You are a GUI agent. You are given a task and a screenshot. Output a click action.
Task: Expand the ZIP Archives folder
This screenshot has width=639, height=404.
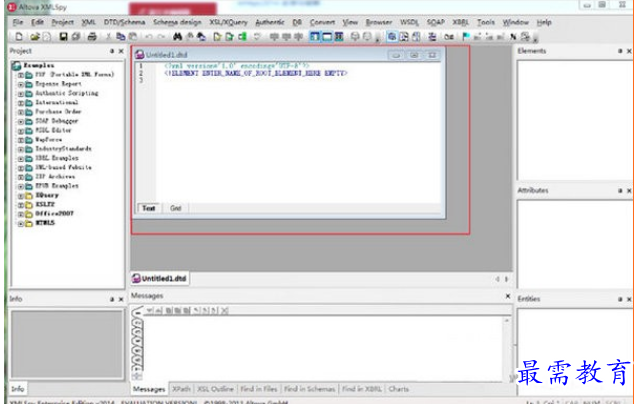(20, 177)
